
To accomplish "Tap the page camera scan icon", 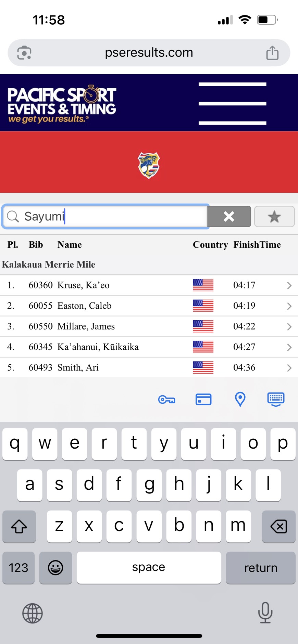I will 24,53.
